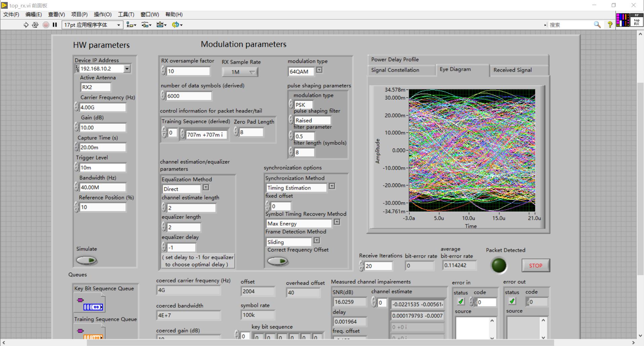Click the Pause toolbar button

click(x=55, y=25)
